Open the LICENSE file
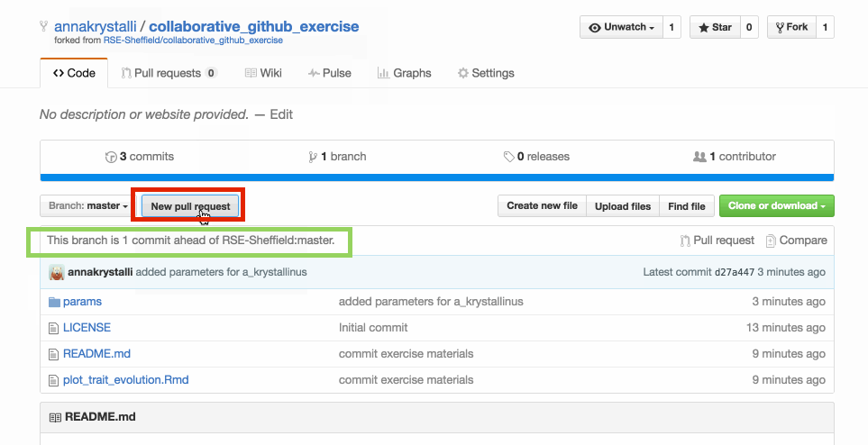This screenshot has height=445, width=868. (87, 328)
